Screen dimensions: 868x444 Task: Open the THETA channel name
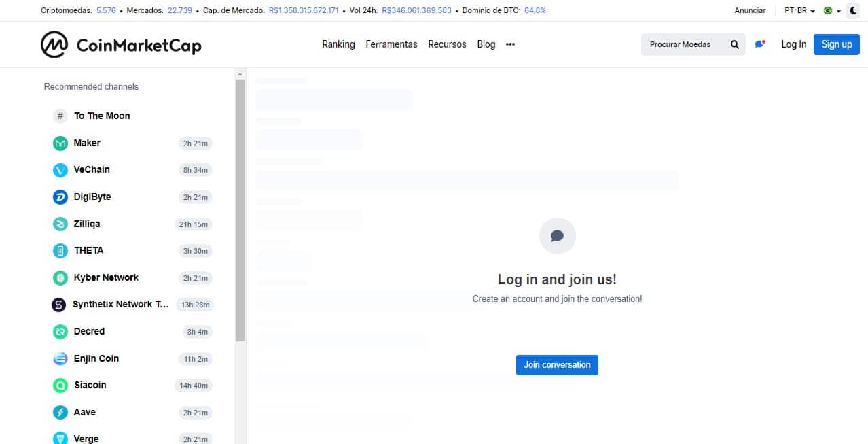[x=89, y=250]
